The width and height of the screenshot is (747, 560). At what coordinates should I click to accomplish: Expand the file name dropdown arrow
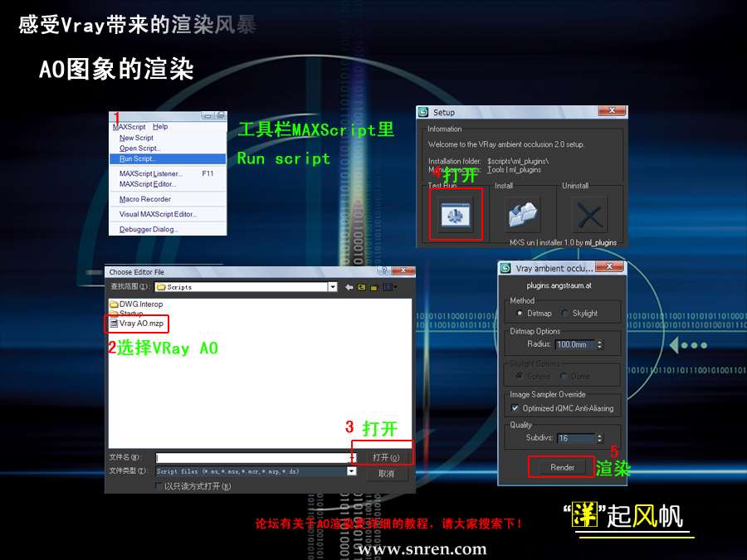pyautogui.click(x=353, y=458)
